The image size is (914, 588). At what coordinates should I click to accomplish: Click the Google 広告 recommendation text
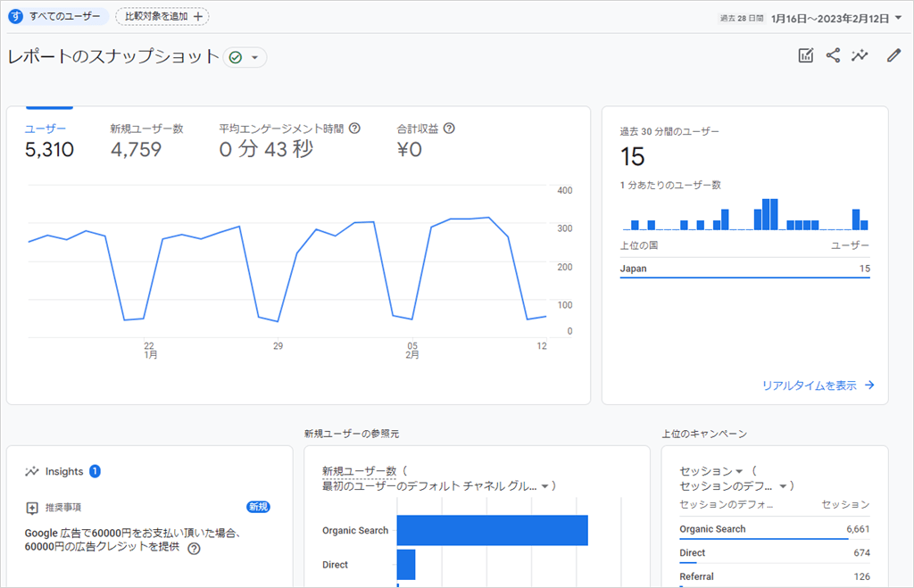pyautogui.click(x=133, y=540)
